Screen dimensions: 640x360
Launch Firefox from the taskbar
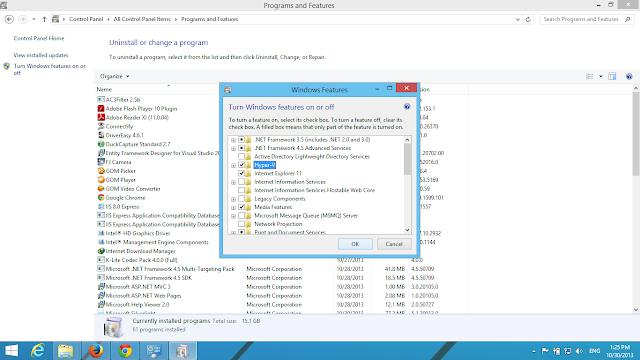(96, 351)
